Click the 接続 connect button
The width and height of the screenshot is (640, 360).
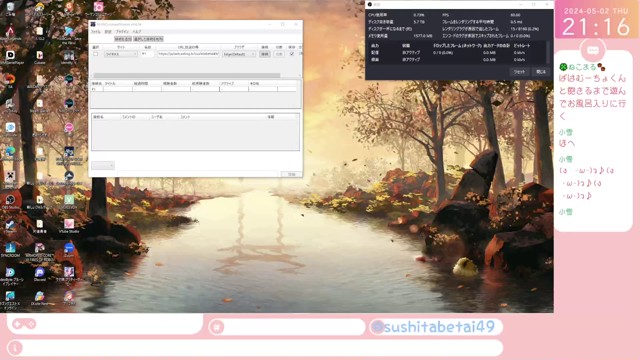tap(265, 54)
